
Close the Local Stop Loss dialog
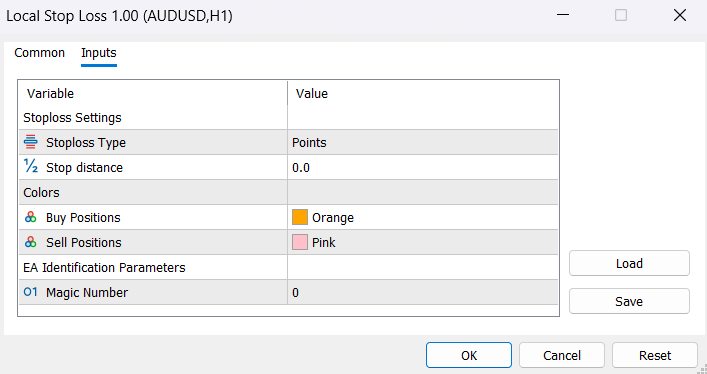679,15
